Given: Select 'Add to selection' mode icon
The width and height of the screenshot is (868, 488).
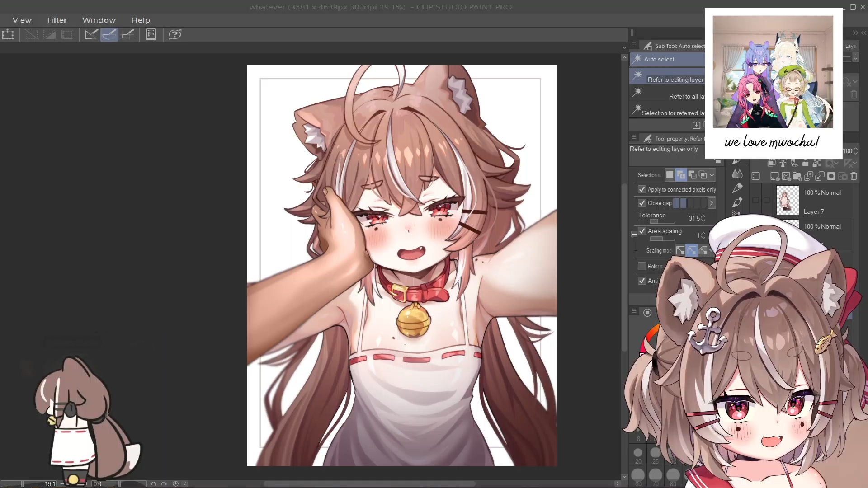Looking at the screenshot, I should tap(681, 175).
